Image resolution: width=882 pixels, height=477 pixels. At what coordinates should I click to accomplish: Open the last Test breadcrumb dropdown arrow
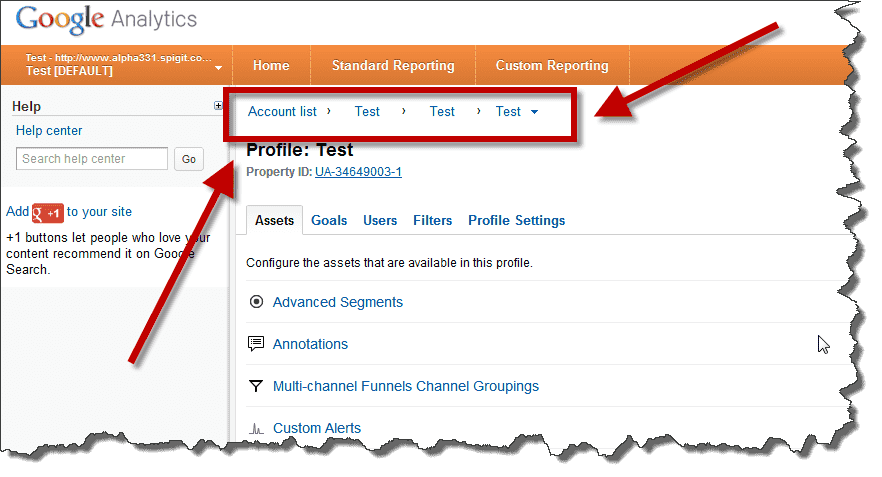click(534, 112)
